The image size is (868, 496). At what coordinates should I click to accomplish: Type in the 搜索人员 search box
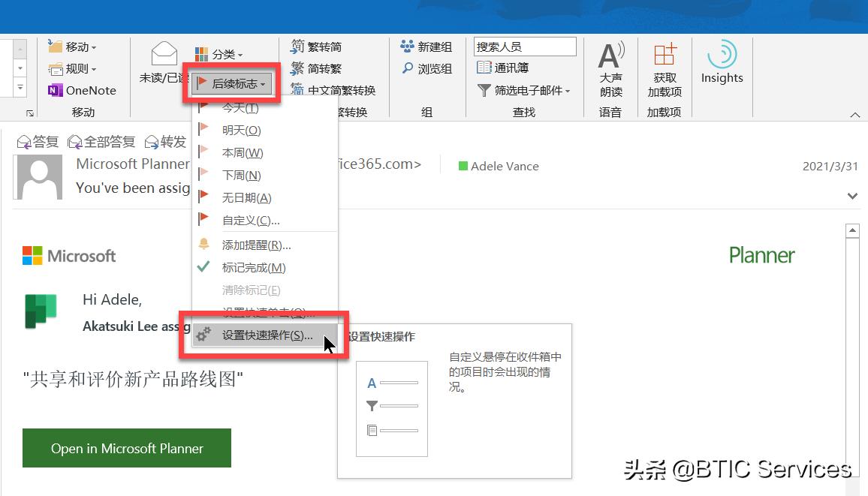click(x=524, y=46)
